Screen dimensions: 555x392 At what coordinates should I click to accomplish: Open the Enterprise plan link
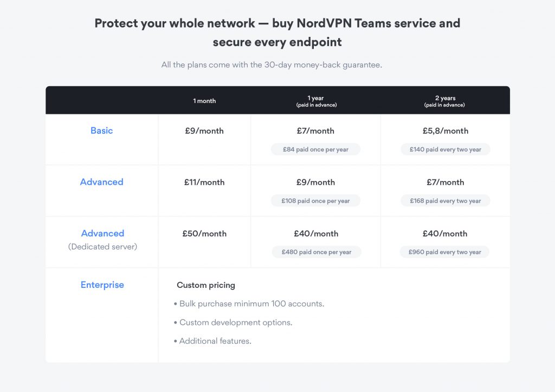102,285
